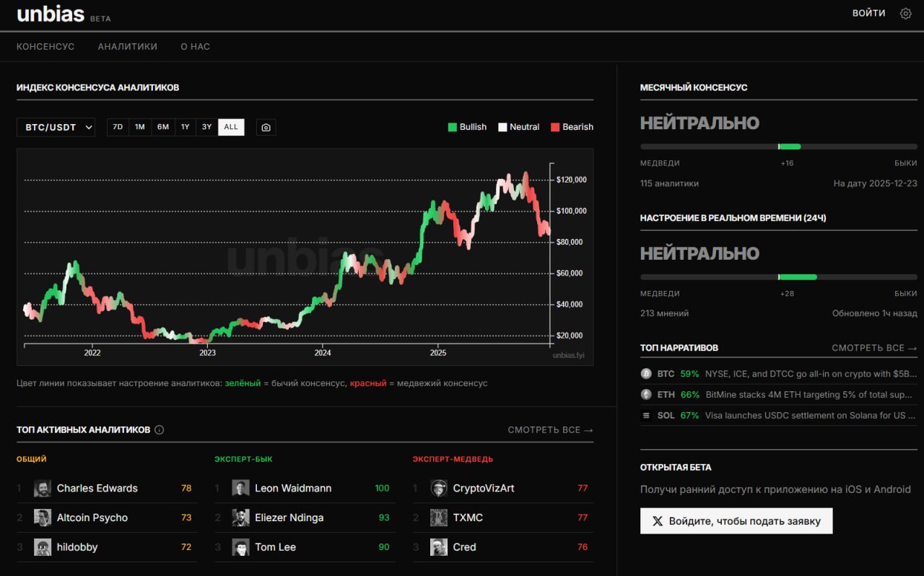Open the О нас menu item
Viewport: 924px width, 576px height.
click(x=195, y=46)
